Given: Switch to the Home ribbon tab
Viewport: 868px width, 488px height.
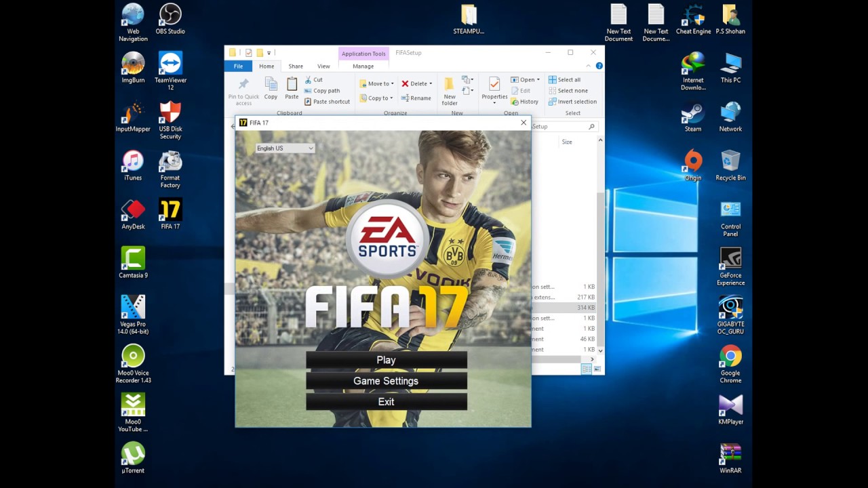Looking at the screenshot, I should pyautogui.click(x=267, y=66).
